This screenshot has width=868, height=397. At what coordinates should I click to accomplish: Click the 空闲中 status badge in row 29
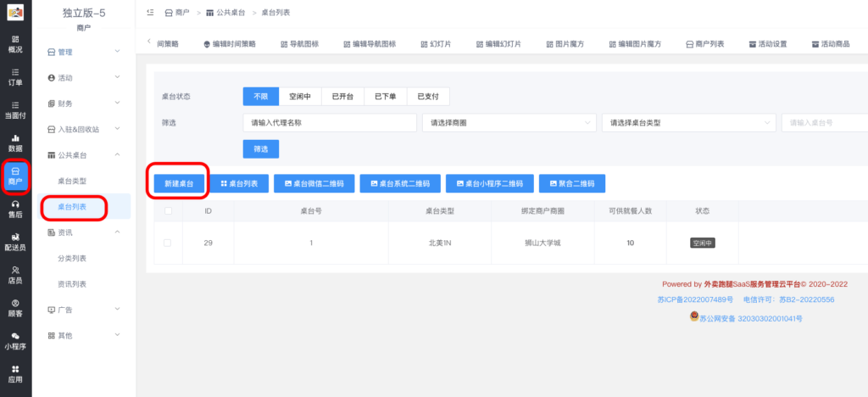(x=703, y=243)
